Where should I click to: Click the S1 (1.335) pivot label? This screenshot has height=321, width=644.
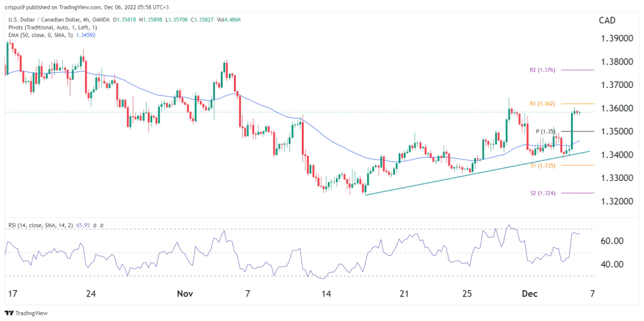point(543,165)
